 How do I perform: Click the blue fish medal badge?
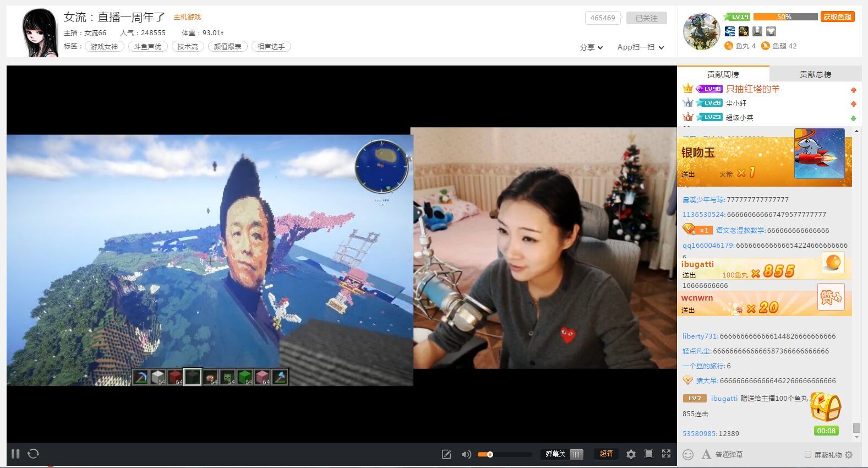[x=730, y=31]
